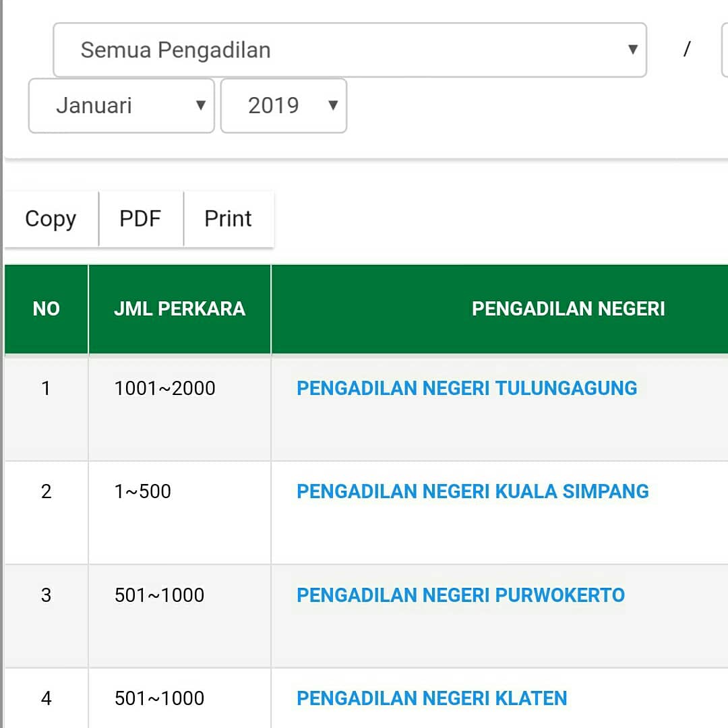Click the 1~500 case count cell
Screen dimensions: 728x728
(143, 491)
